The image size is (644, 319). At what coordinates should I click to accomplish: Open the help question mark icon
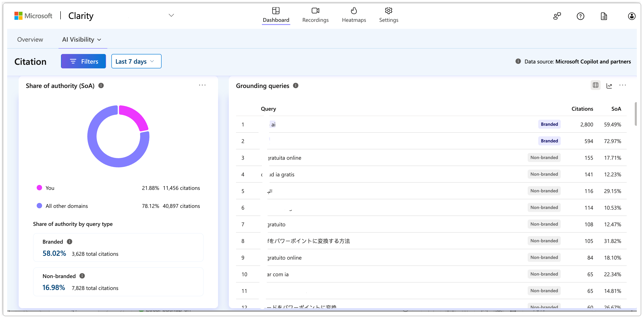580,16
